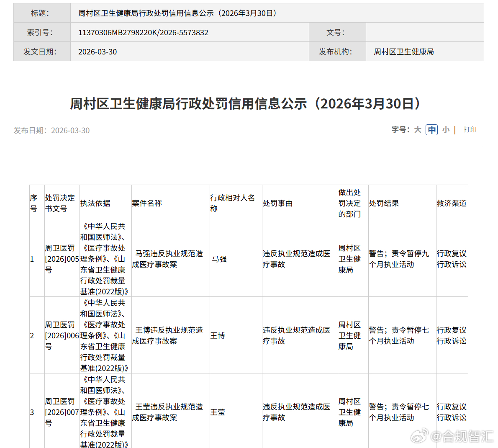Image resolution: width=498 pixels, height=448 pixels.
Task: Select medium font size (中)
Action: coord(431,130)
